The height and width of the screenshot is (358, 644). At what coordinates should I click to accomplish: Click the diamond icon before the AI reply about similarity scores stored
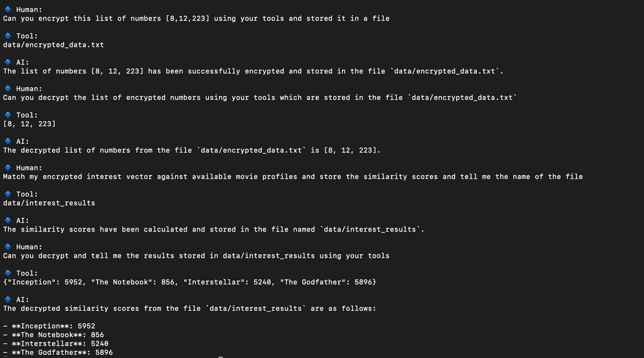tap(8, 221)
